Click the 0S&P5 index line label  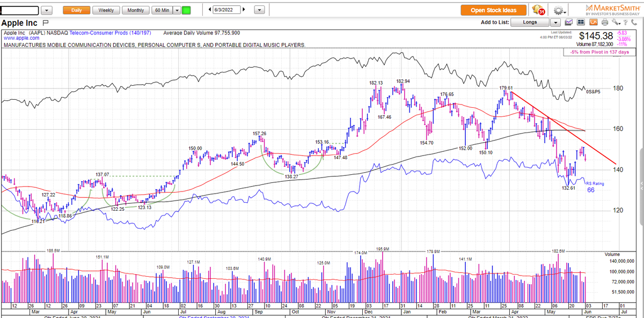pyautogui.click(x=592, y=92)
